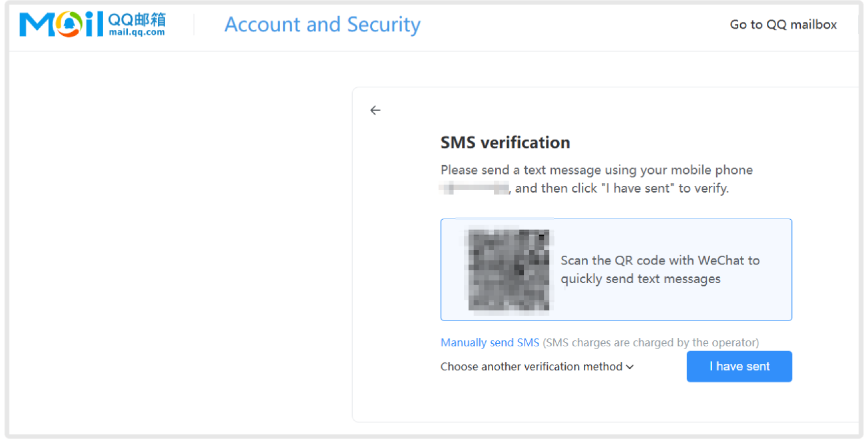Click the blue "M" in Mail logo
The height and width of the screenshot is (439, 868).
click(x=37, y=24)
